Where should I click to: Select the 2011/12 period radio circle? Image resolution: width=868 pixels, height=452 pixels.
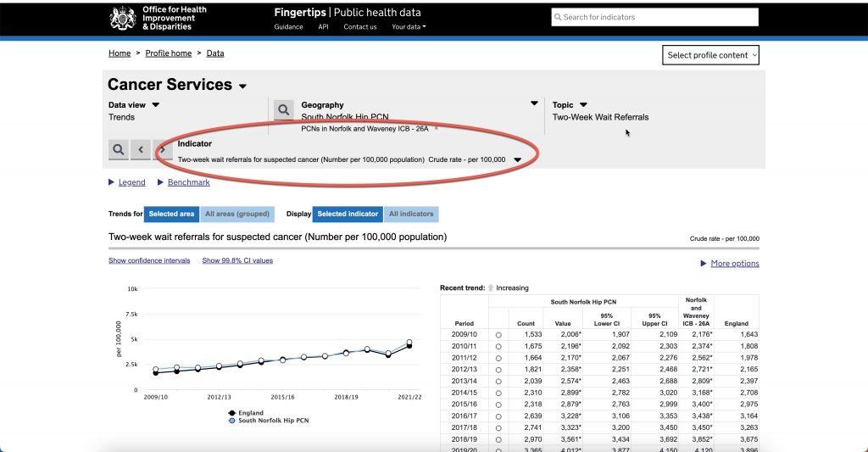[x=498, y=359]
